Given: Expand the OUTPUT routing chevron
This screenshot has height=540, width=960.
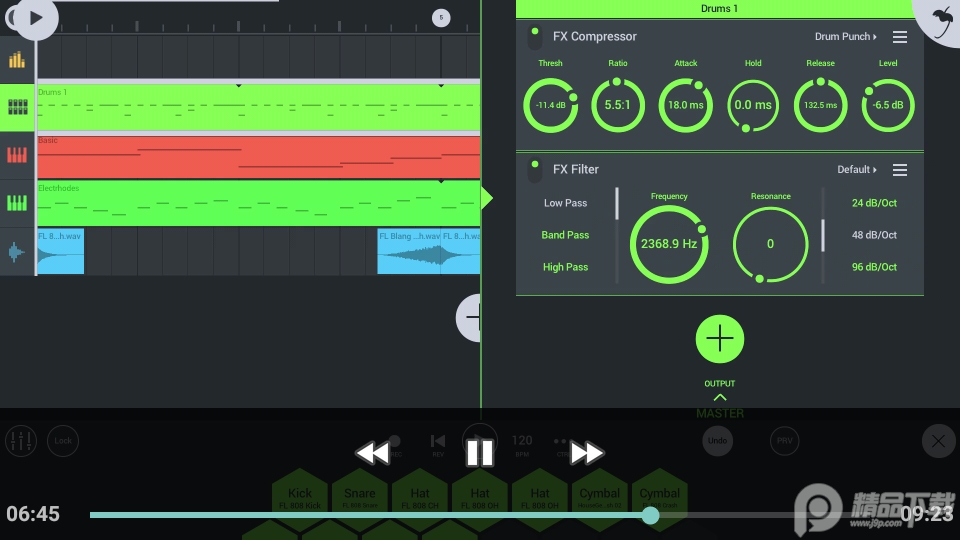Looking at the screenshot, I should [x=719, y=397].
